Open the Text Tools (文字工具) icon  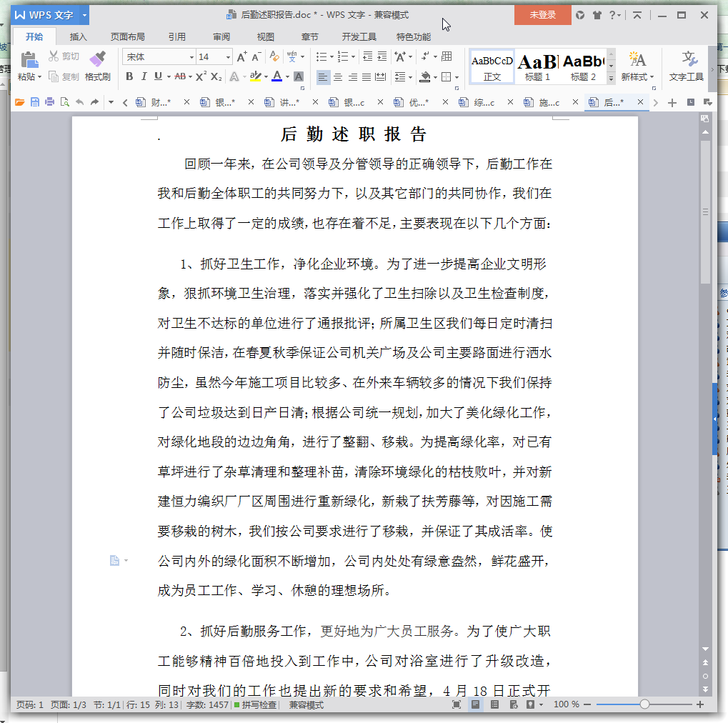[689, 59]
